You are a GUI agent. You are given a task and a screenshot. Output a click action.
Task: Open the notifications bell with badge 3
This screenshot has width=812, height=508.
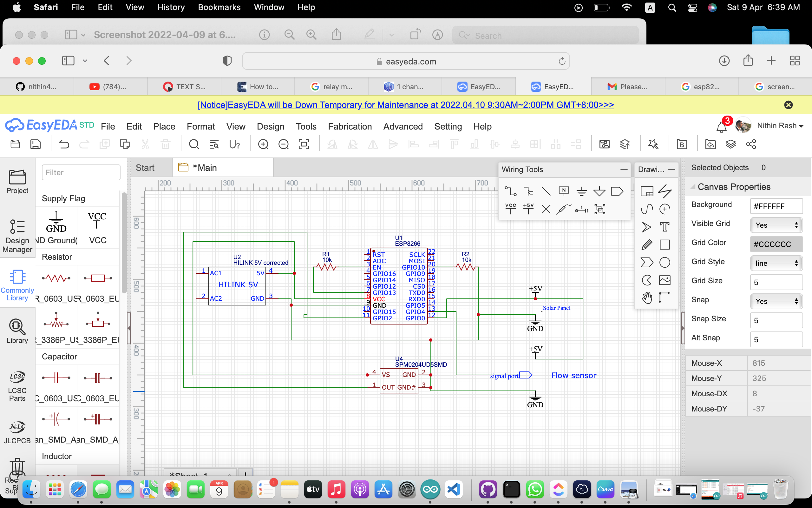pyautogui.click(x=722, y=126)
